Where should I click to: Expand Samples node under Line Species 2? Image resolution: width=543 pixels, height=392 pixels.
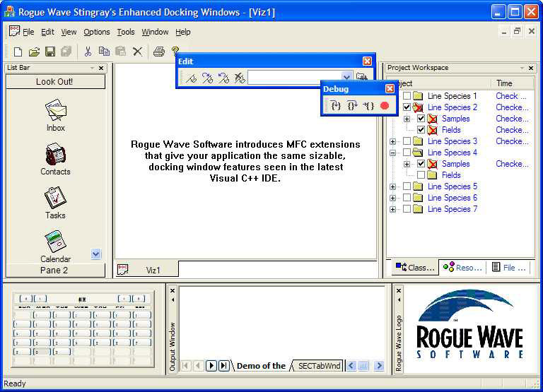click(407, 119)
